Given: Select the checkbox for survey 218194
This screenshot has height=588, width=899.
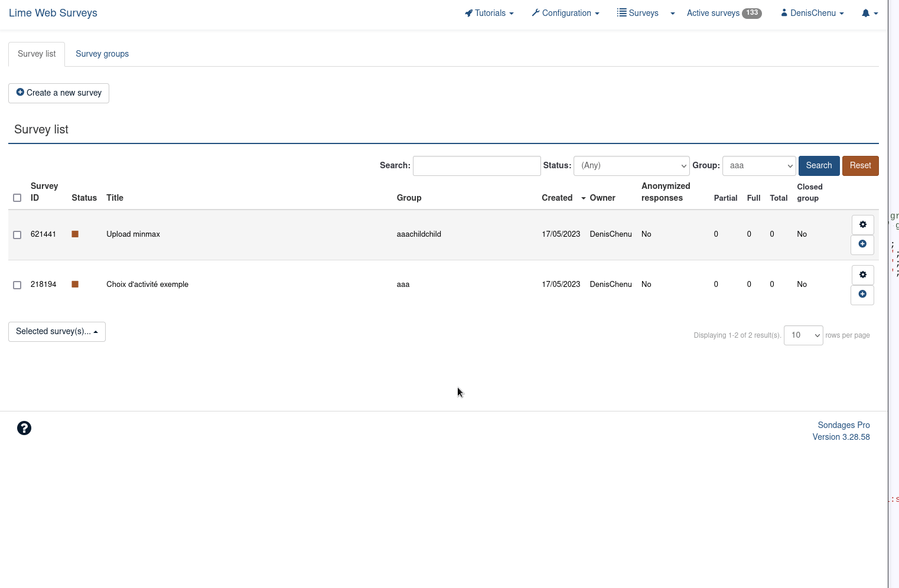Looking at the screenshot, I should pyautogui.click(x=17, y=285).
